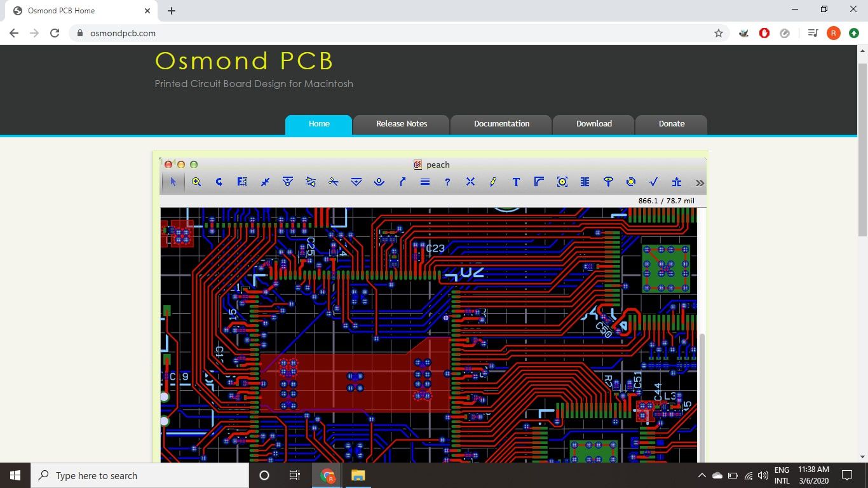The width and height of the screenshot is (868, 488).
Task: Show hidden system tray icons
Action: coord(702,475)
